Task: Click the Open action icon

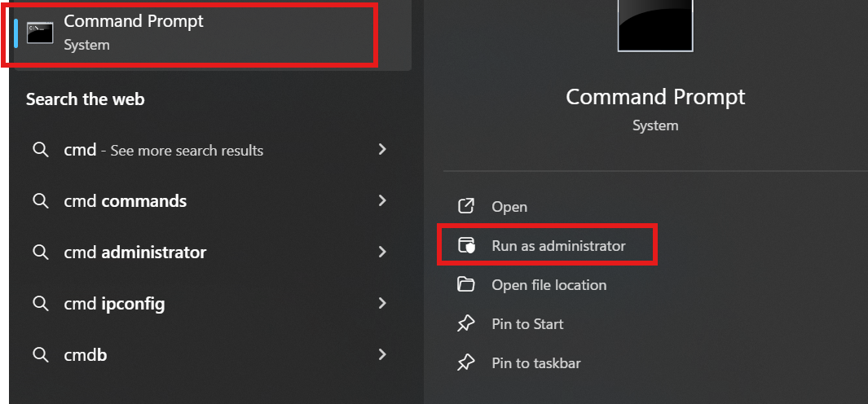Action: [x=466, y=206]
